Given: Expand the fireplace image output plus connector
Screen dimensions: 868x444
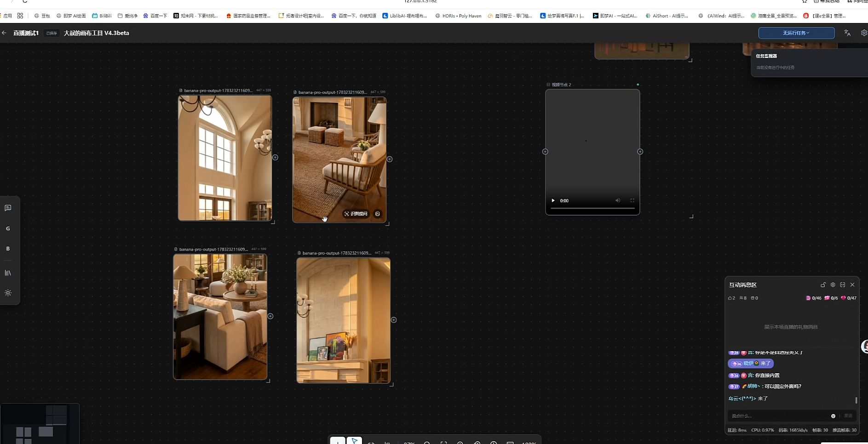Looking at the screenshot, I should pyautogui.click(x=390, y=159).
